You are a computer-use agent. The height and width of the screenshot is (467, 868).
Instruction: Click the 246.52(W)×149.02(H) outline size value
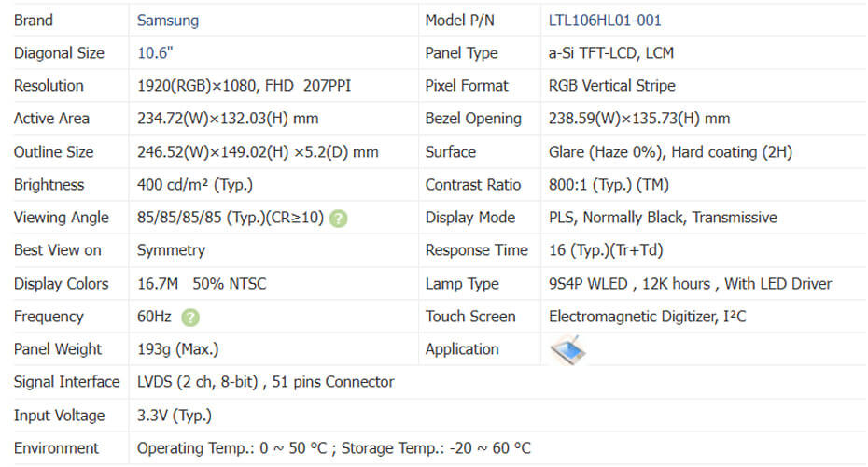(258, 152)
